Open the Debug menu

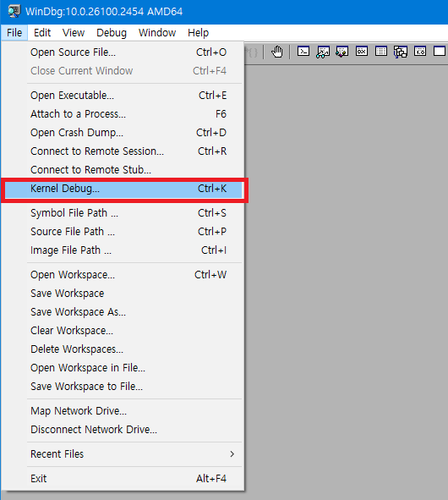click(x=112, y=32)
